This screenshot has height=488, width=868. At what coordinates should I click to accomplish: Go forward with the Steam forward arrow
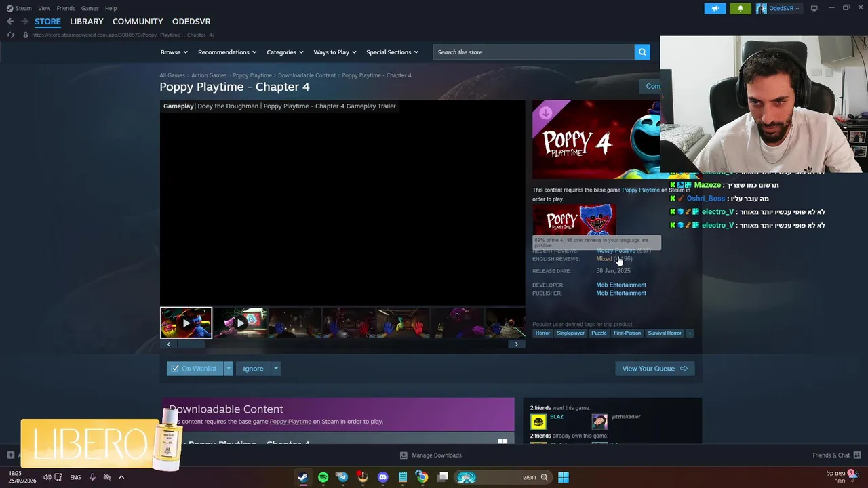pyautogui.click(x=24, y=22)
